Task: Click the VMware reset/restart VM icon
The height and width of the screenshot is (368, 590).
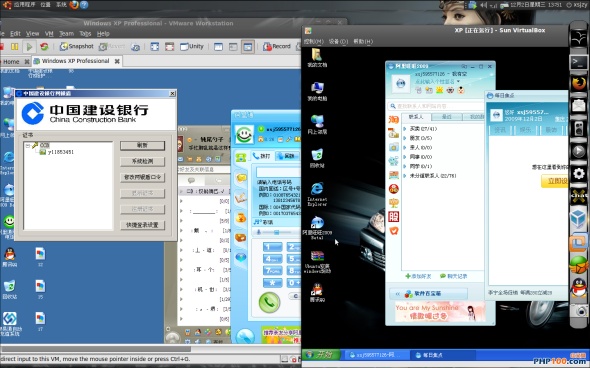Action: click(44, 47)
